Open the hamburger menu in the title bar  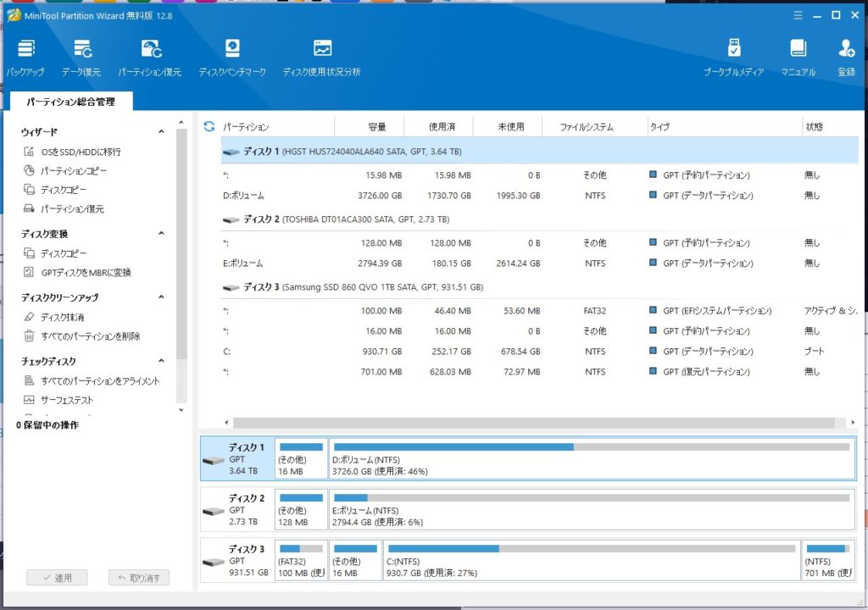pyautogui.click(x=797, y=15)
